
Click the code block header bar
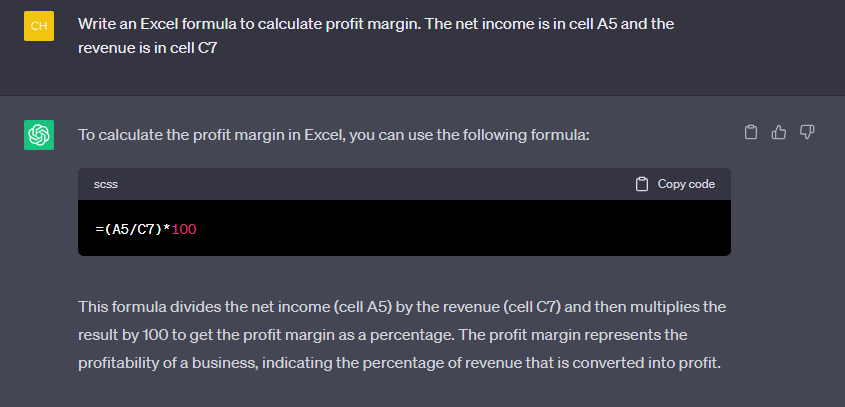point(404,184)
